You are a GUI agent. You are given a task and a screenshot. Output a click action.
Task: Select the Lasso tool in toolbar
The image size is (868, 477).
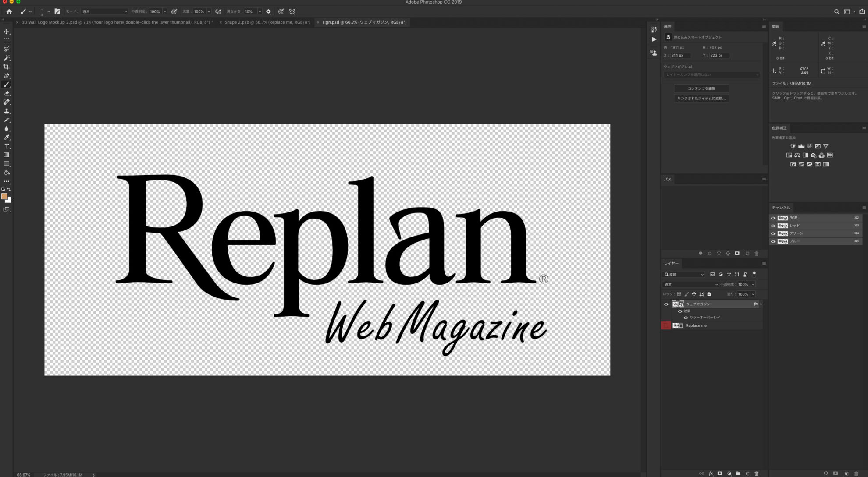7,49
